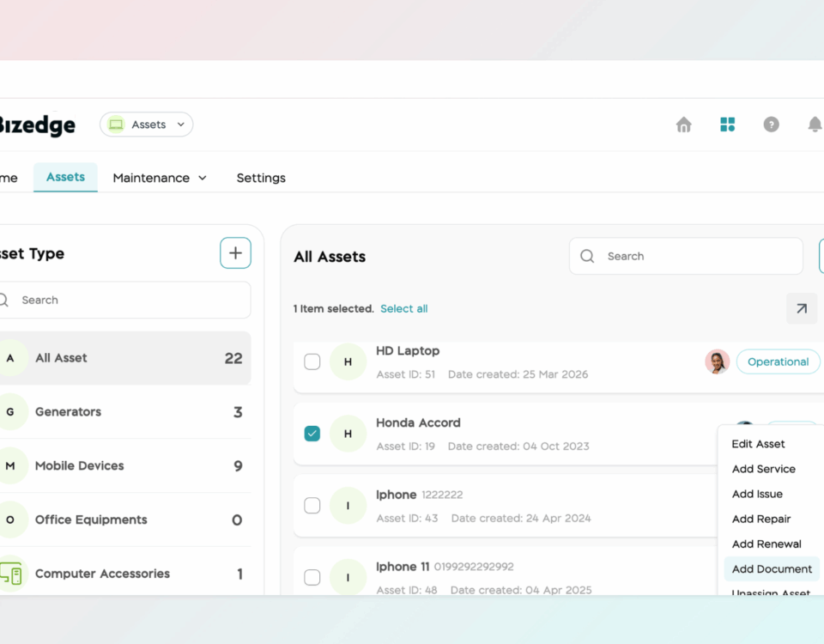This screenshot has width=824, height=644.
Task: Click the plus icon to add asset type
Action: tap(235, 253)
